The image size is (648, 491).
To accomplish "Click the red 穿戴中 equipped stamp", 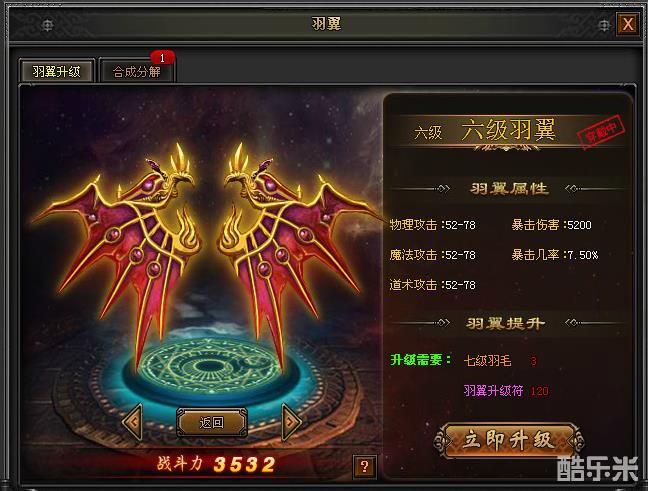I will pyautogui.click(x=601, y=131).
